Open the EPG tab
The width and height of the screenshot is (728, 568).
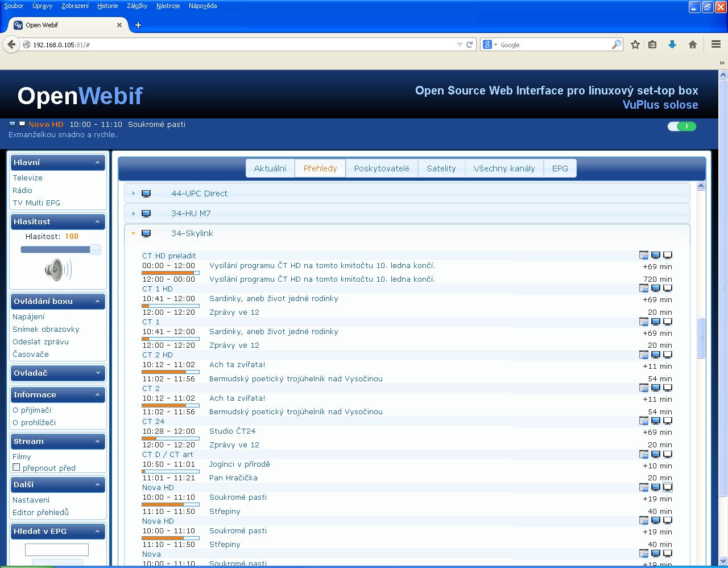click(560, 168)
